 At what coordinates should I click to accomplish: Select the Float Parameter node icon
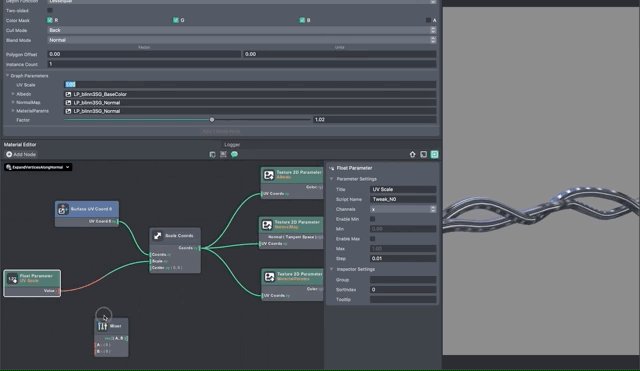[x=12, y=278]
